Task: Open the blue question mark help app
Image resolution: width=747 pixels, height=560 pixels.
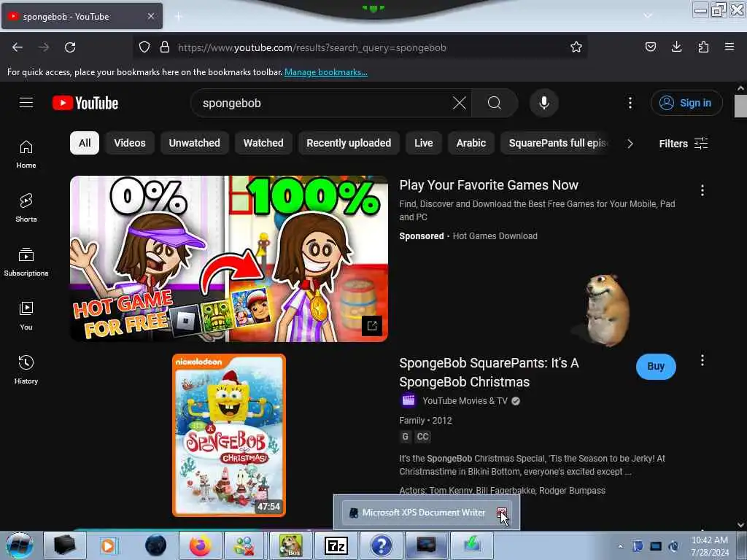Action: click(x=381, y=545)
